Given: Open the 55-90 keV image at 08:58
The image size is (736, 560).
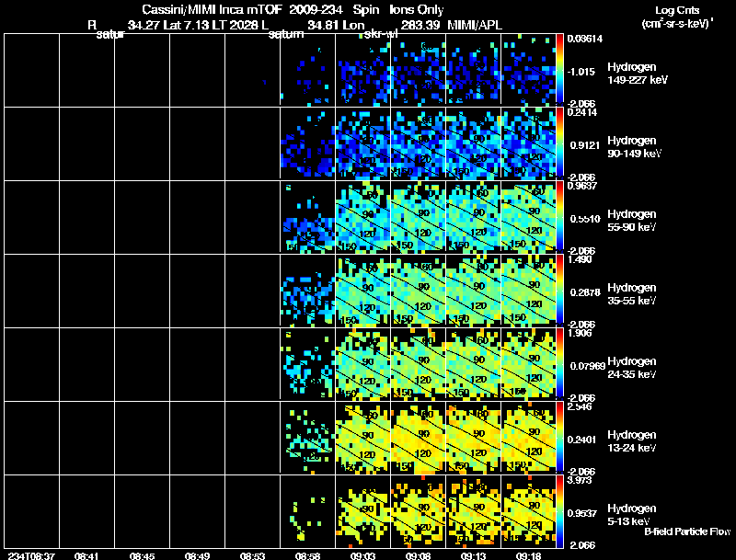Looking at the screenshot, I should [x=308, y=217].
